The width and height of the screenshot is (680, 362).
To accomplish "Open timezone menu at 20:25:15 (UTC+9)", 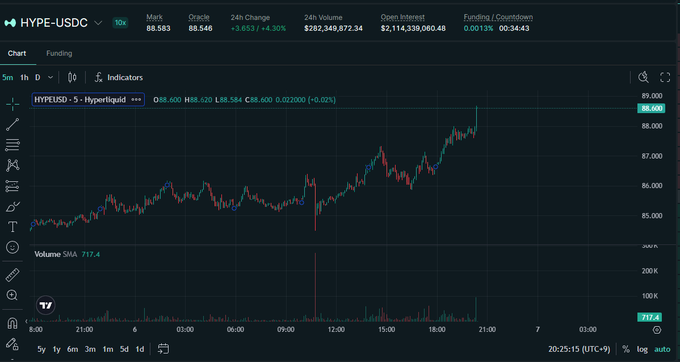I will point(579,349).
